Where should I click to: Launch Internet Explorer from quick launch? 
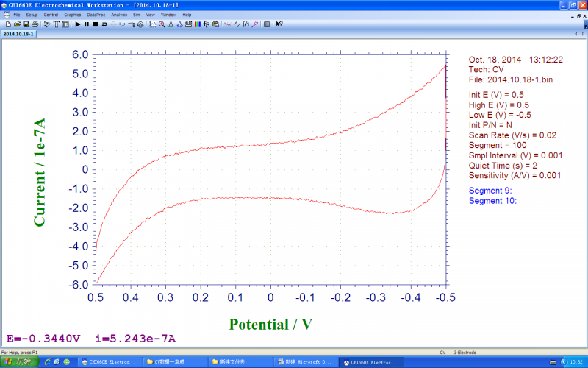(x=48, y=362)
